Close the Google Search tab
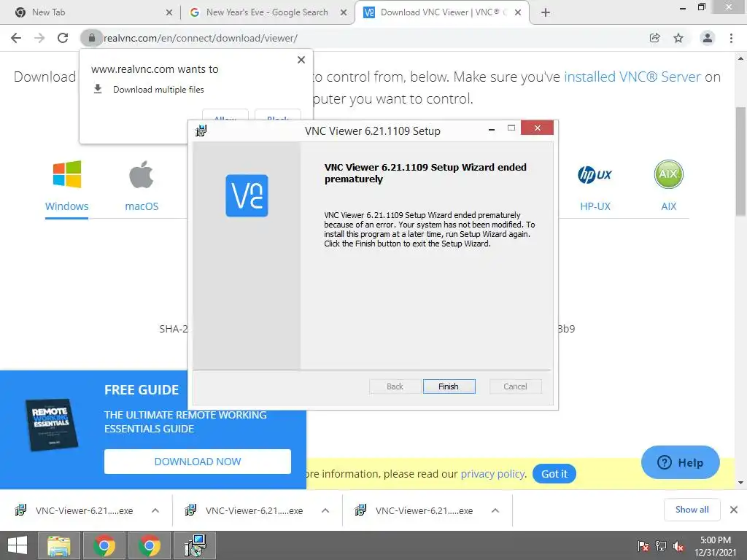The height and width of the screenshot is (560, 747). [344, 12]
